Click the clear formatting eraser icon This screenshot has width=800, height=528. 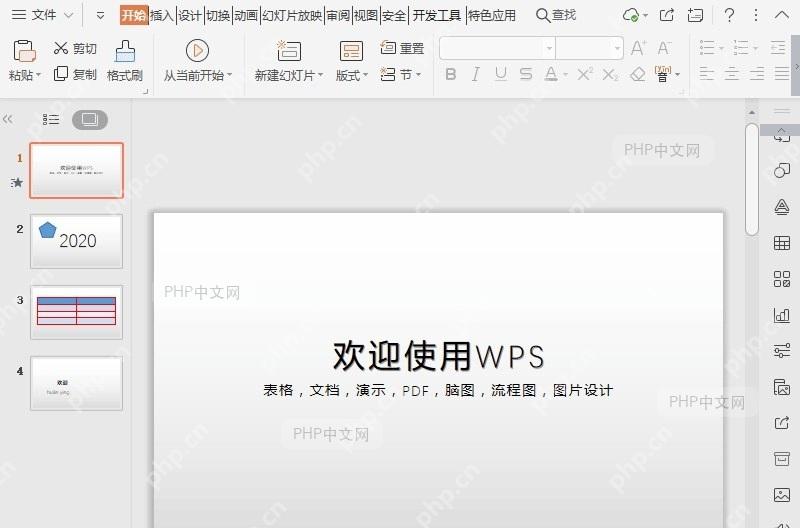pyautogui.click(x=638, y=74)
